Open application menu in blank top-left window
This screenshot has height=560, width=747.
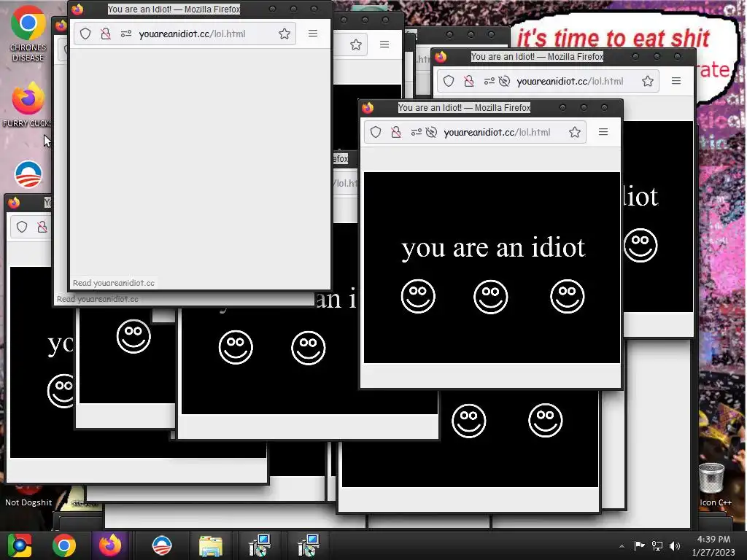pyautogui.click(x=313, y=34)
